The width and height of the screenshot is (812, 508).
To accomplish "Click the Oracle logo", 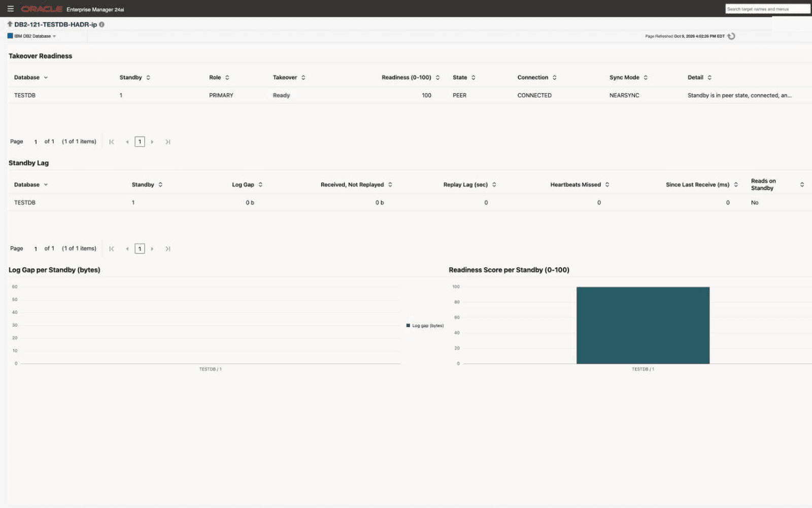I will 42,9.
